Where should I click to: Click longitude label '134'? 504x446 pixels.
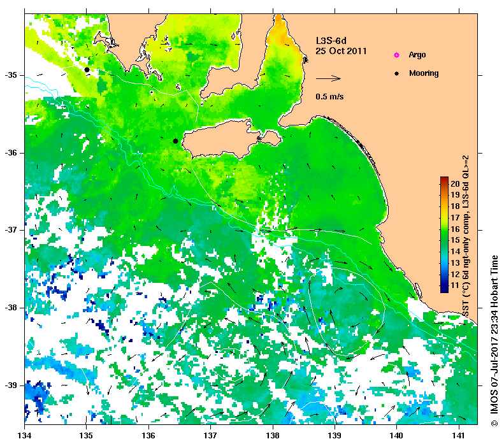click(x=24, y=435)
